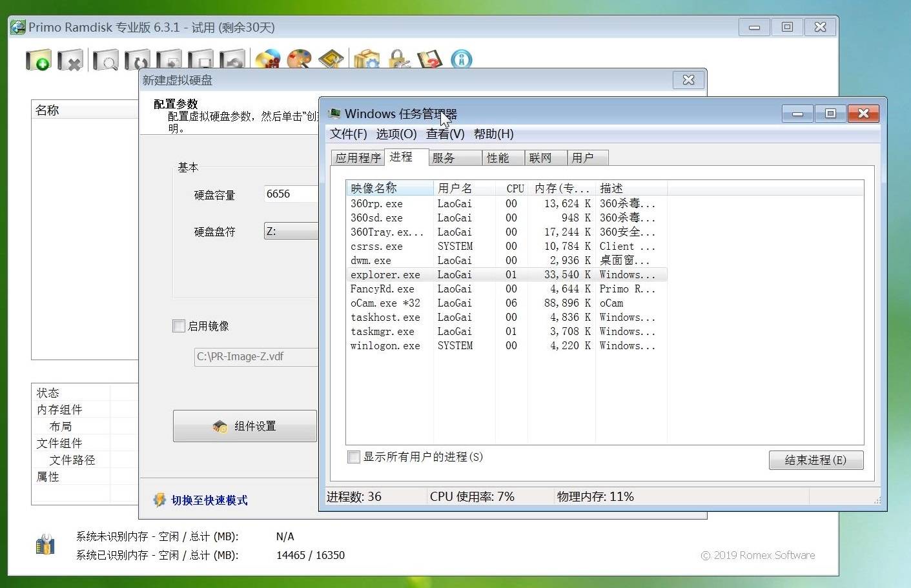The image size is (911, 588).
Task: Click the memory chip toolbar icon
Action: [331, 59]
